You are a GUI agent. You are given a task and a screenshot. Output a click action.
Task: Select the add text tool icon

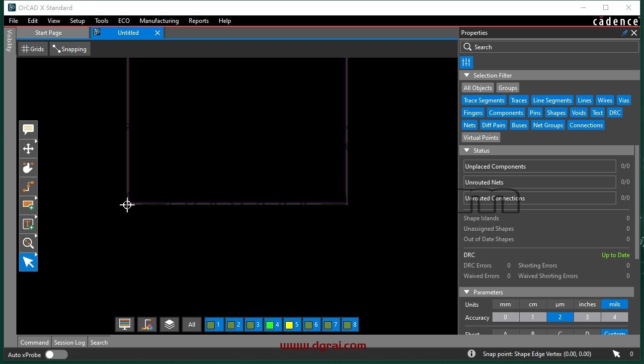click(x=28, y=224)
